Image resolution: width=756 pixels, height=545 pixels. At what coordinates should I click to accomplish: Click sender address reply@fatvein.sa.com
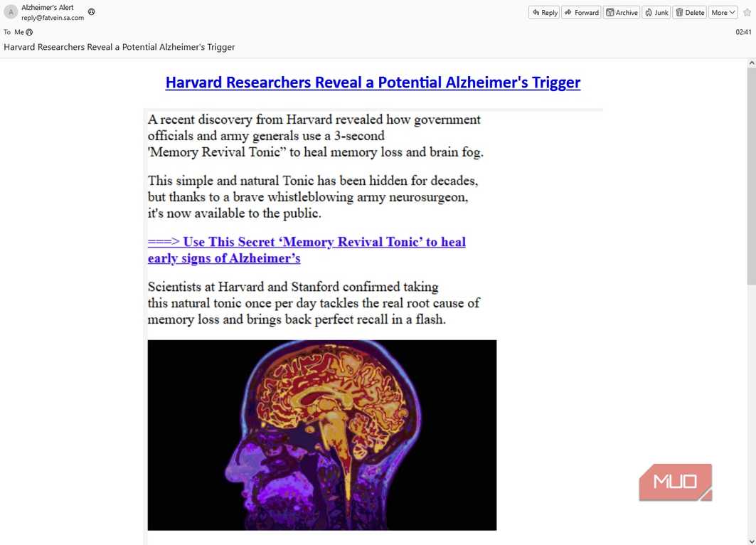[53, 18]
